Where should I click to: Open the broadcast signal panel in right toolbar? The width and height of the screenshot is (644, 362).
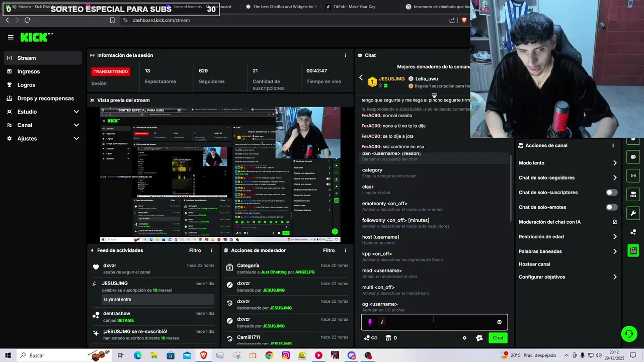(x=633, y=175)
